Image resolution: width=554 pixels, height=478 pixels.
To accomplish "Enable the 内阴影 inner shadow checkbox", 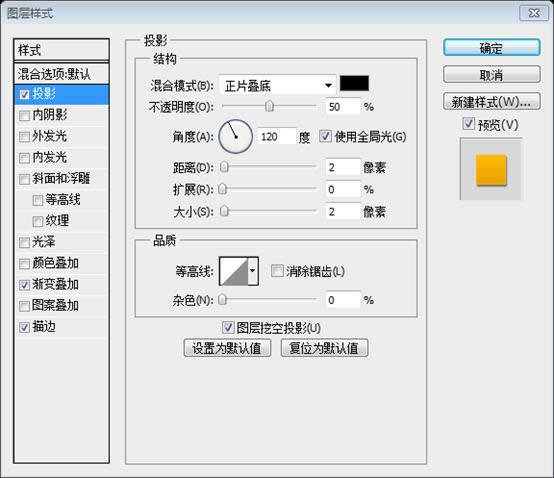I will click(x=24, y=116).
